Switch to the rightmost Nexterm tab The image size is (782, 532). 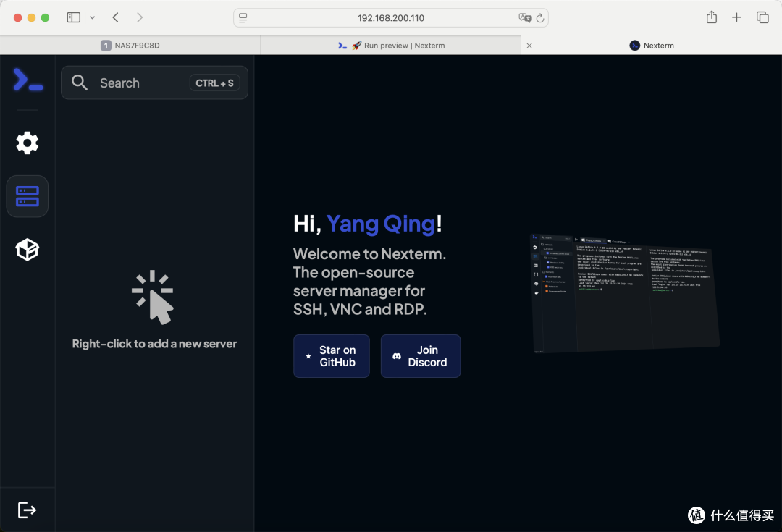click(x=652, y=45)
